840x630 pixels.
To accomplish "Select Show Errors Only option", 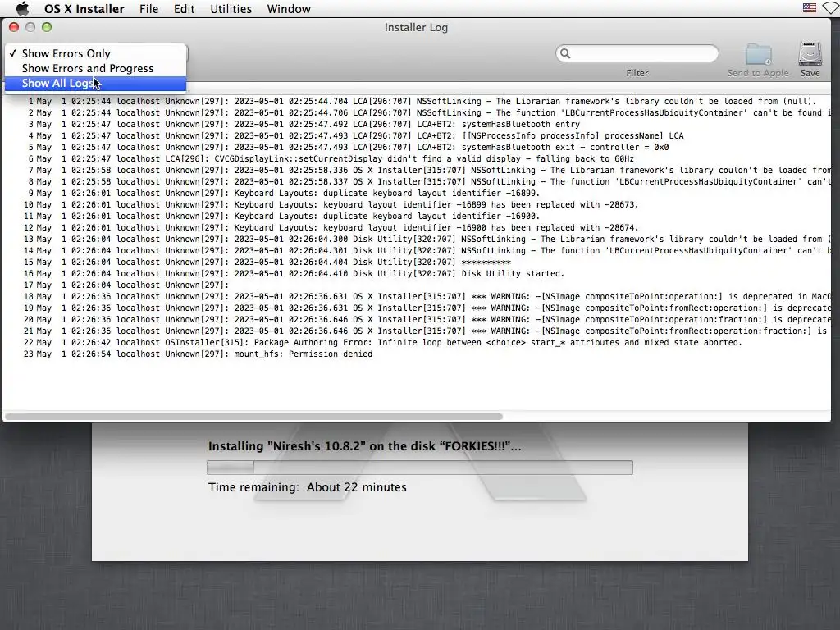I will click(95, 53).
